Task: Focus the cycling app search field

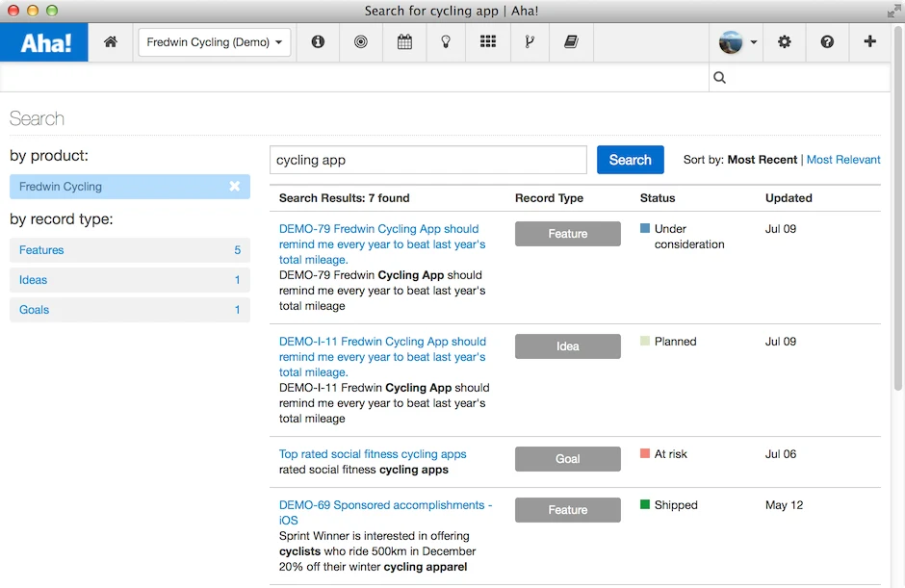Action: [428, 160]
